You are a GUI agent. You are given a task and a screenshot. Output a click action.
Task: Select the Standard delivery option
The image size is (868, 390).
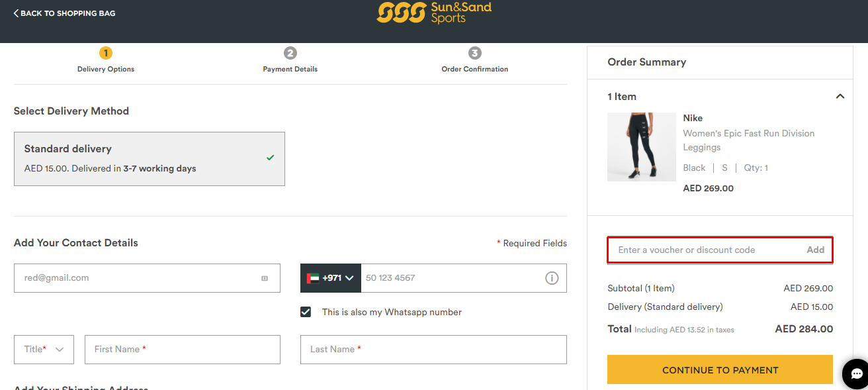(150, 159)
